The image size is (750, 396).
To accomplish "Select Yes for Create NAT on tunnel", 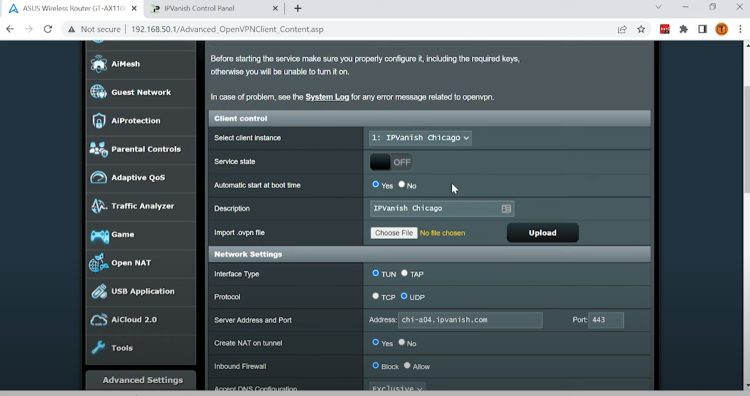I will [375, 342].
